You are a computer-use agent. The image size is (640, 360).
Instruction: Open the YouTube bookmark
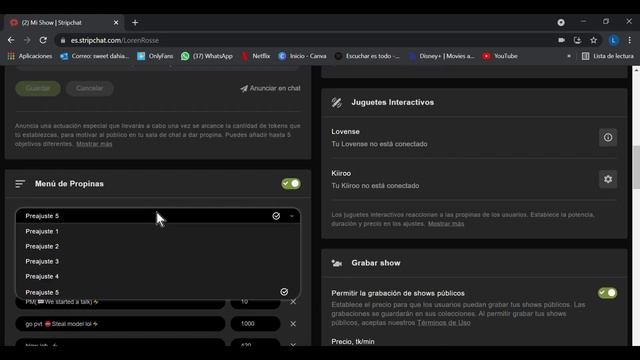tap(500, 56)
